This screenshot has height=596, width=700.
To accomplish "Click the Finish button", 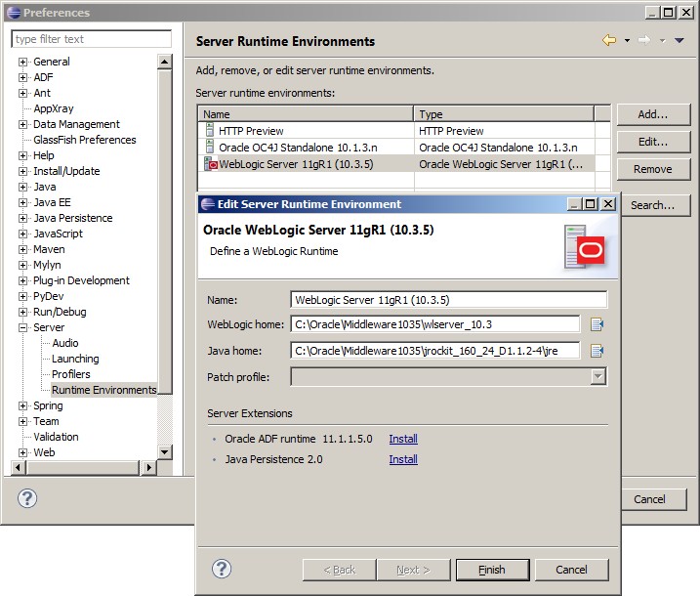I will 491,570.
